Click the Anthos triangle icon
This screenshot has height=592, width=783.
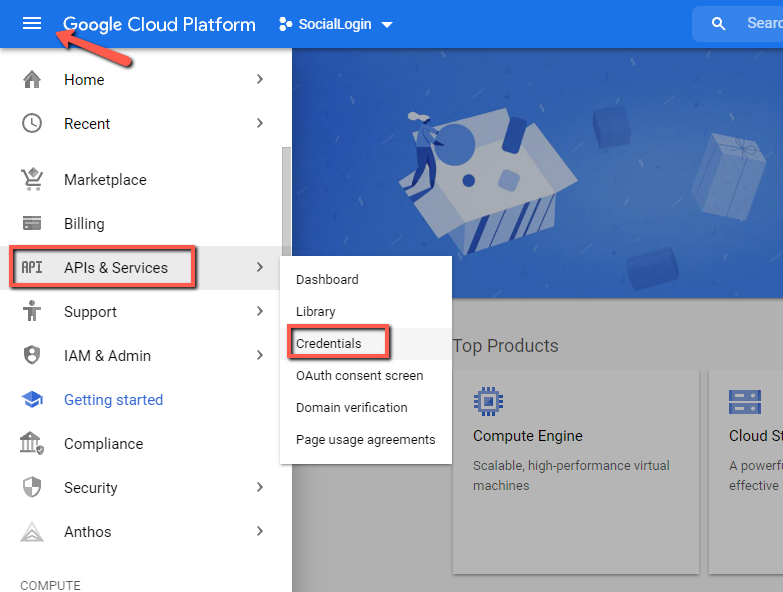[32, 532]
